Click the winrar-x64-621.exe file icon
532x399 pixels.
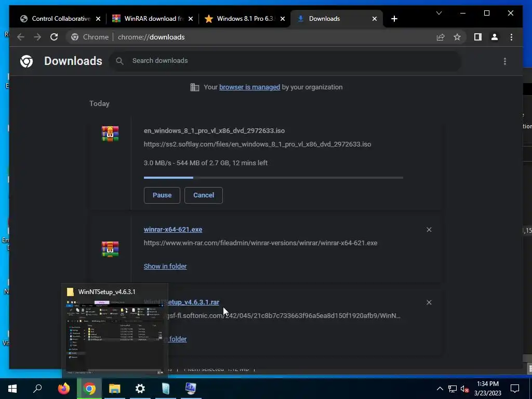point(110,249)
